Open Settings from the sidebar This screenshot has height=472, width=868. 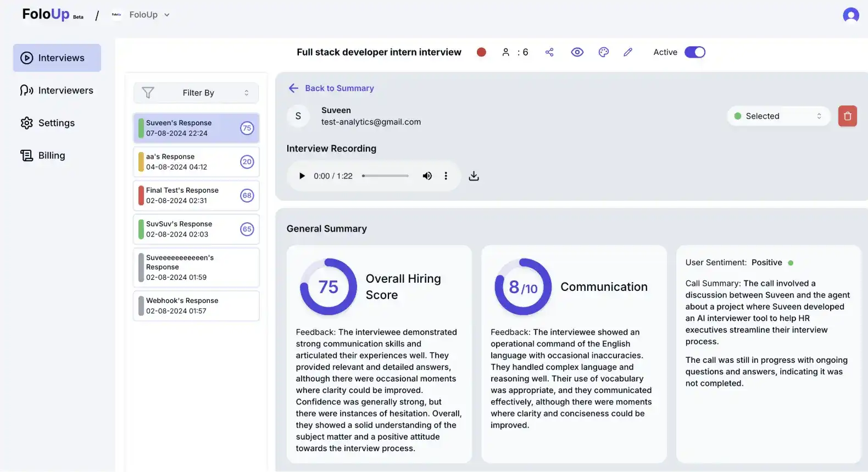tap(48, 123)
